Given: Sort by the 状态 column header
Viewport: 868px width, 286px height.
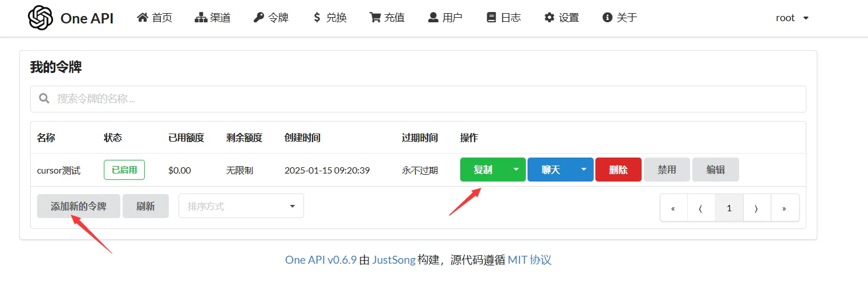Looking at the screenshot, I should pyautogui.click(x=113, y=138).
